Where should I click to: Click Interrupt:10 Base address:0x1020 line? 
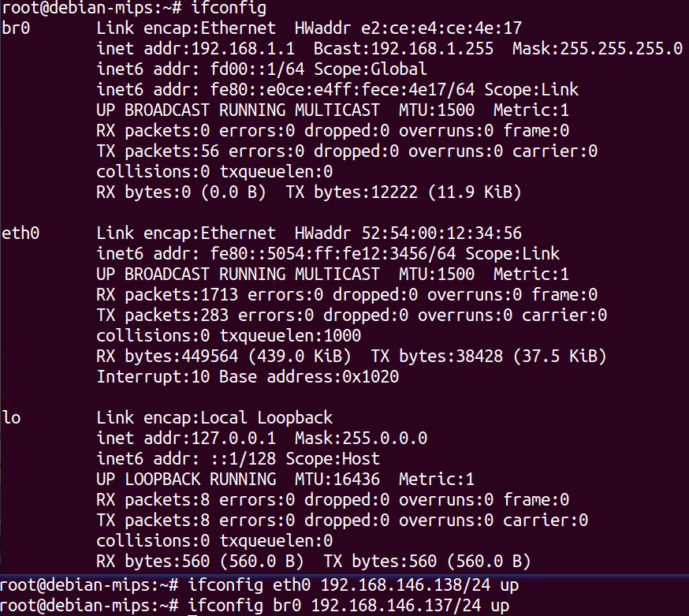pyautogui.click(x=248, y=377)
